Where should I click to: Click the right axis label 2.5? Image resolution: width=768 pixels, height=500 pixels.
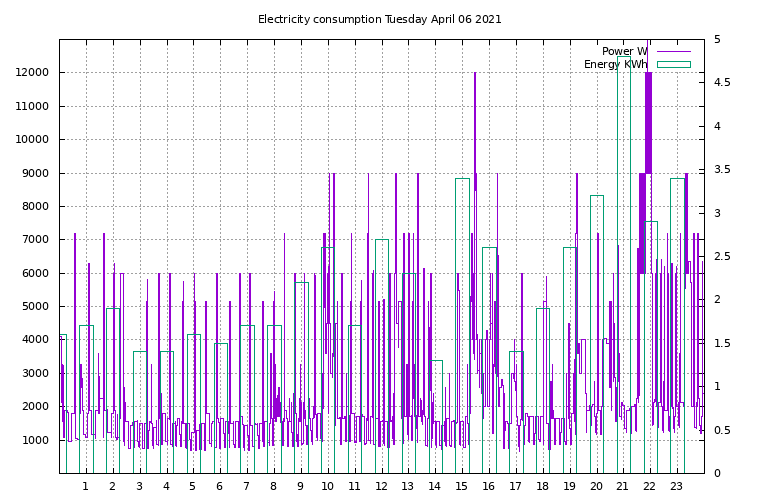pos(722,257)
